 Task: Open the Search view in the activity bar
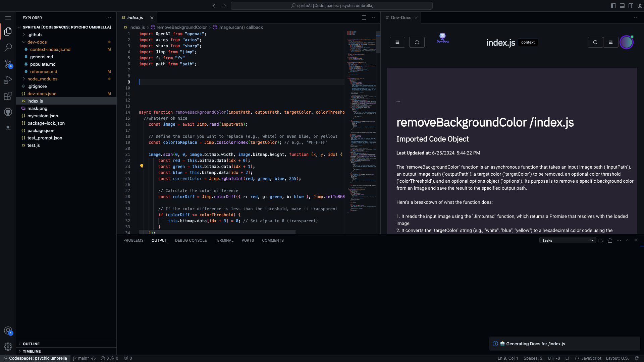tap(8, 48)
